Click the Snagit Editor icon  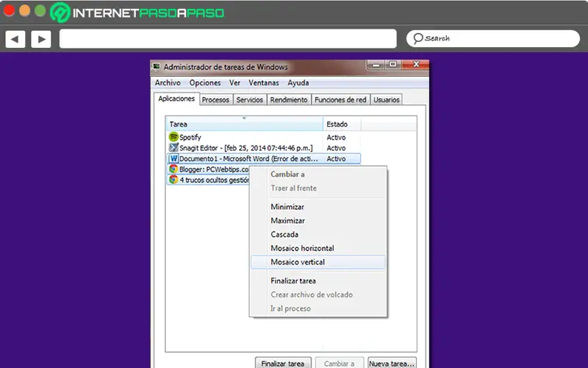click(173, 148)
